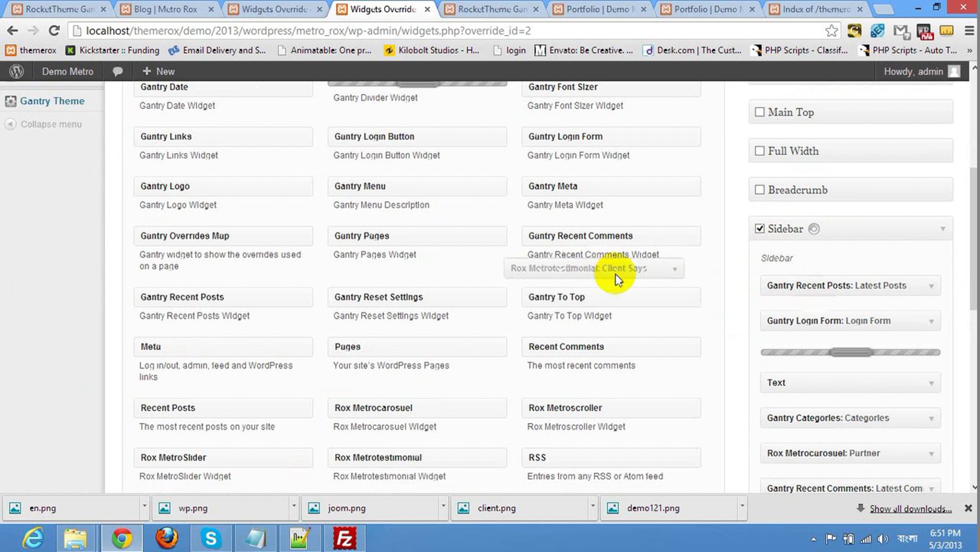Viewport: 980px width, 552px height.
Task: Open the WordPress logo menu in admin bar
Action: (16, 71)
